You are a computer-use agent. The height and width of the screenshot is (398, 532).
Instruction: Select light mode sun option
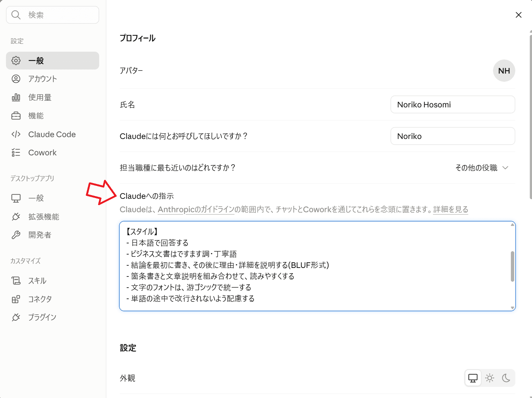pos(490,378)
